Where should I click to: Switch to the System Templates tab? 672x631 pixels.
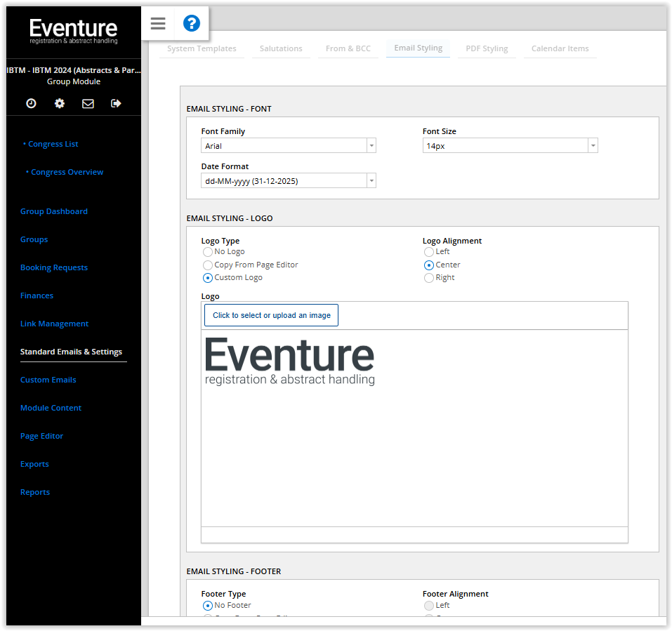(x=202, y=48)
